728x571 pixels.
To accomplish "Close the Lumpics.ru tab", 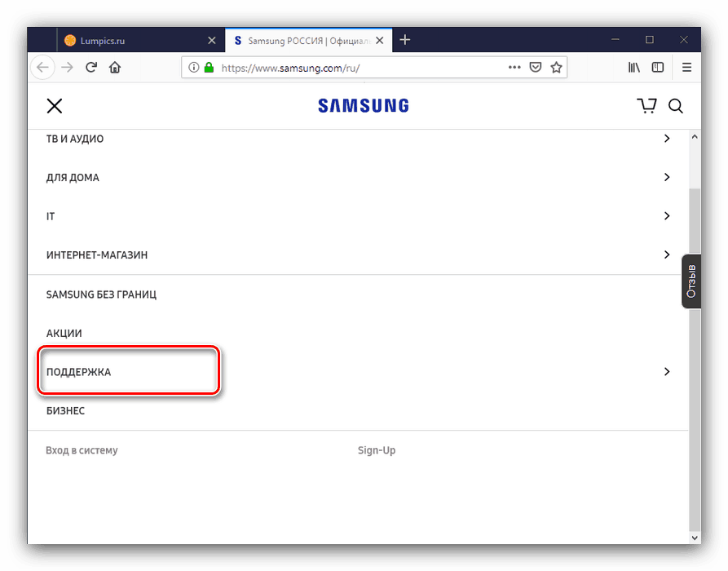I will click(x=212, y=41).
